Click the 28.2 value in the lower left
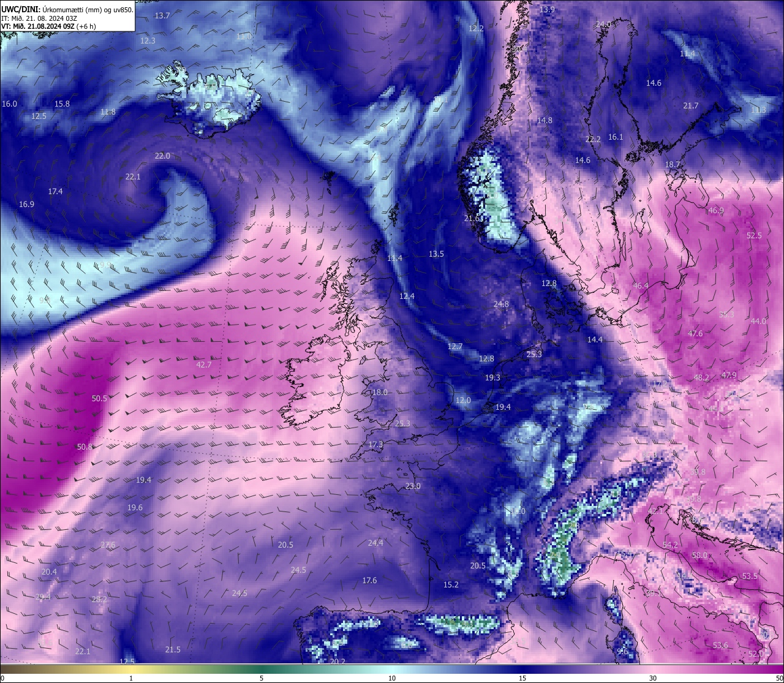 pyautogui.click(x=99, y=599)
